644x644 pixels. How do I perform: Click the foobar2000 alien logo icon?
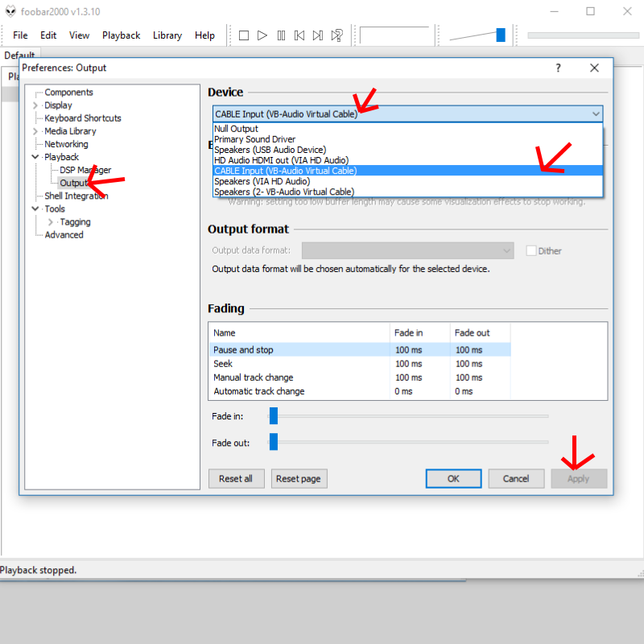pyautogui.click(x=10, y=11)
